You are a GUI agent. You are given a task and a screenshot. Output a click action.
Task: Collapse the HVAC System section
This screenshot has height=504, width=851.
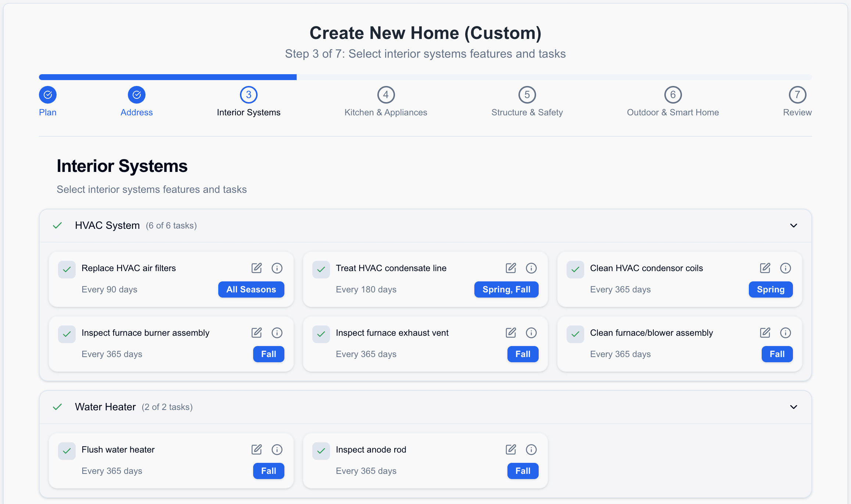pyautogui.click(x=793, y=226)
